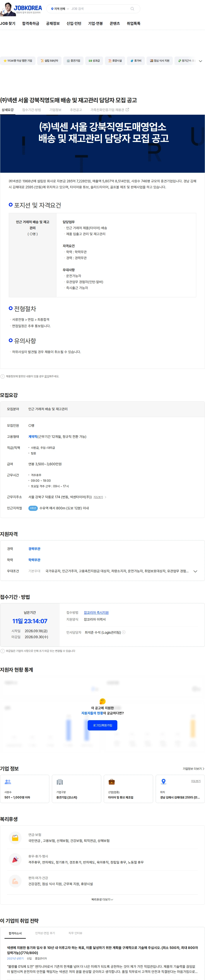Viewport: 205px width, 980px height.
Task: Click the 성과급 tag
Action: pyautogui.click(x=94, y=61)
